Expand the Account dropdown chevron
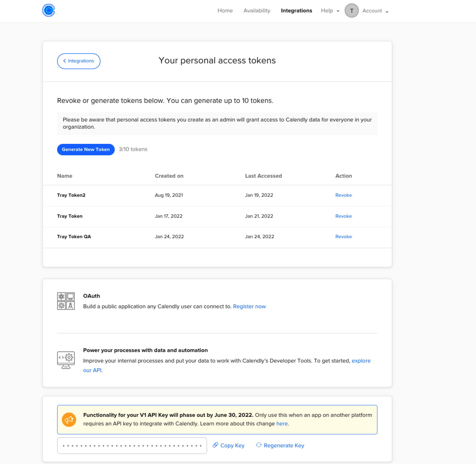 387,12
